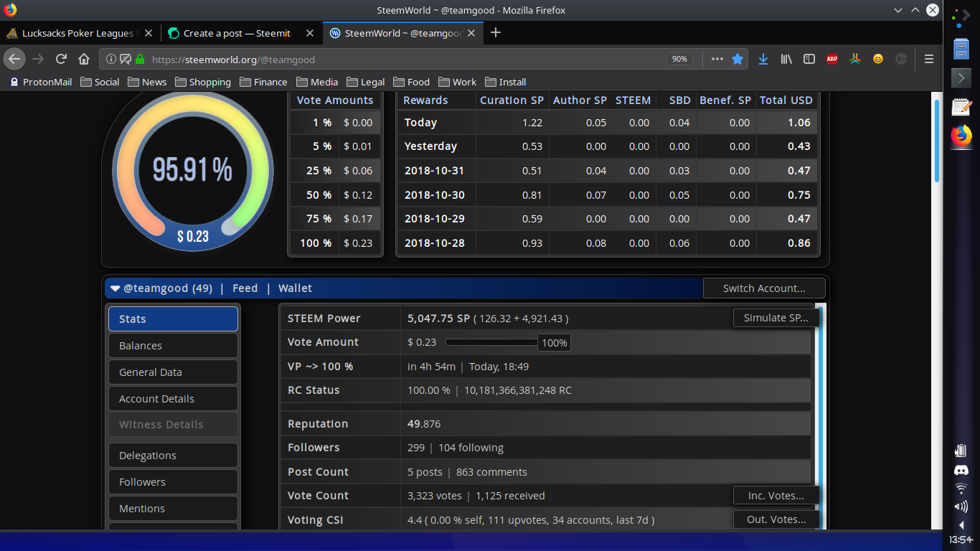This screenshot has width=980, height=551.
Task: Reset the 90% zoom level badge
Action: tap(679, 59)
